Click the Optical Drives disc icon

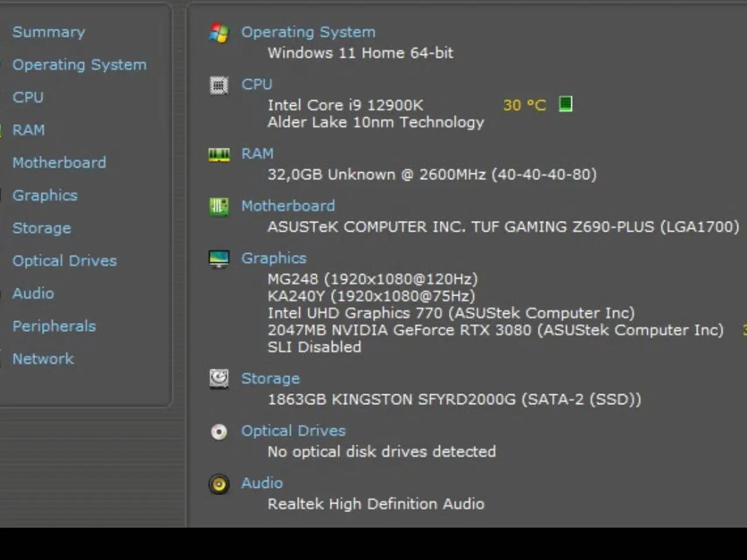(218, 432)
